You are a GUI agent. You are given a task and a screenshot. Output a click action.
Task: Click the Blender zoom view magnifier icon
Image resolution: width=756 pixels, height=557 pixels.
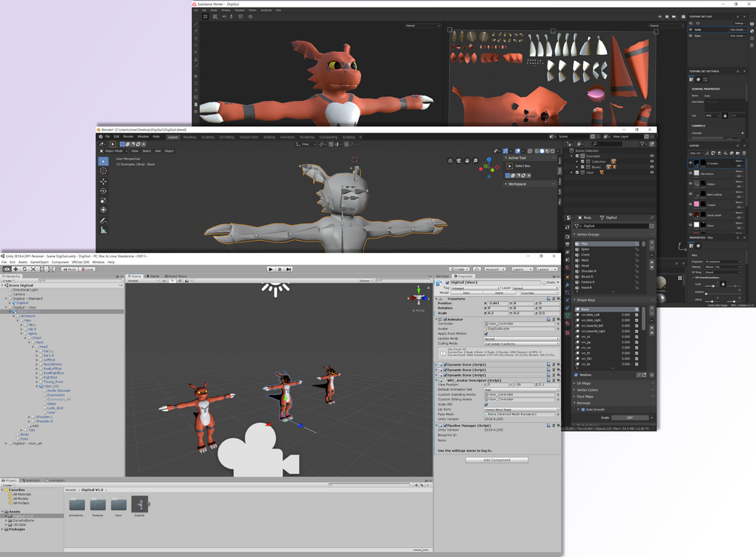(x=475, y=160)
